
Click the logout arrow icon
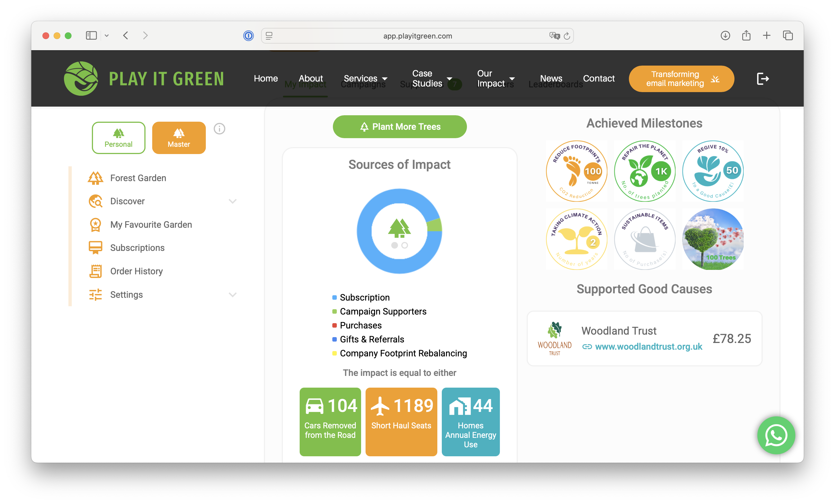[763, 79]
